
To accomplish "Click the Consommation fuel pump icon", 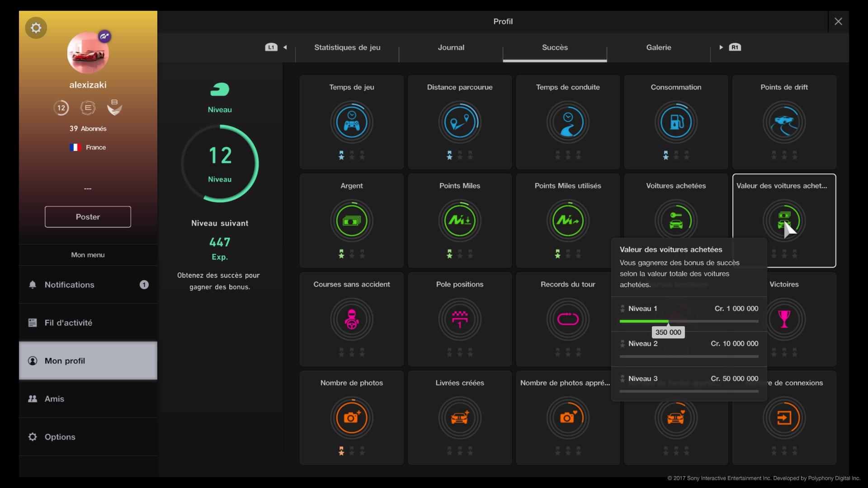I will [x=676, y=122].
